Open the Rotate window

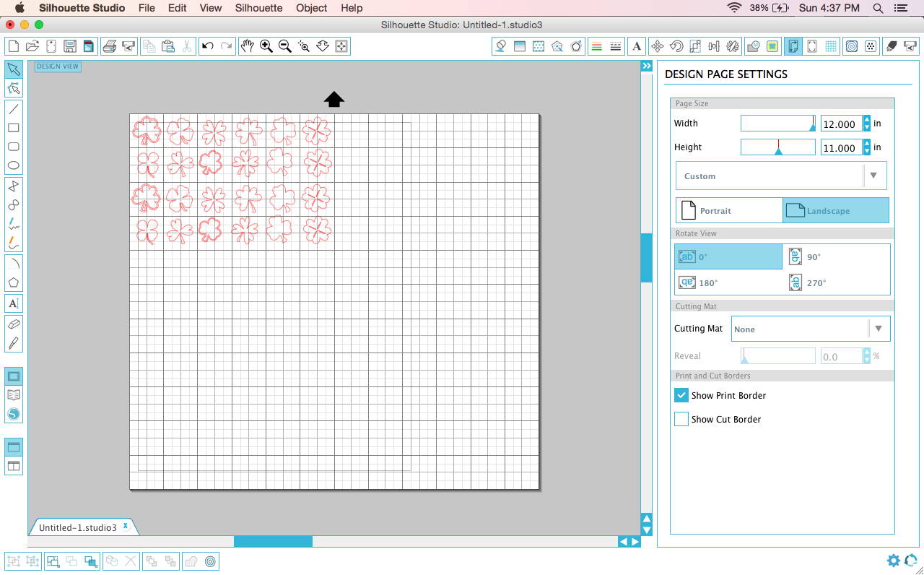676,46
